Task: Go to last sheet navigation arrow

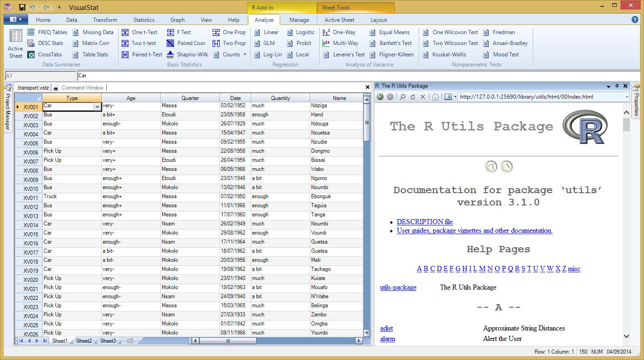Action: [45, 341]
